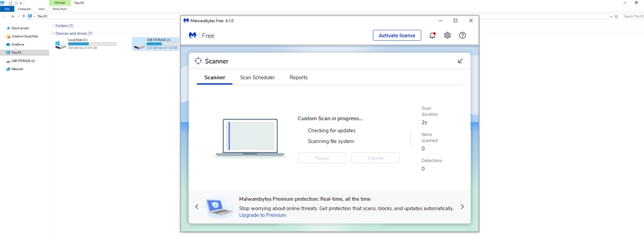
Task: Click the Scanner crosshair icon in the panel title
Action: click(198, 61)
